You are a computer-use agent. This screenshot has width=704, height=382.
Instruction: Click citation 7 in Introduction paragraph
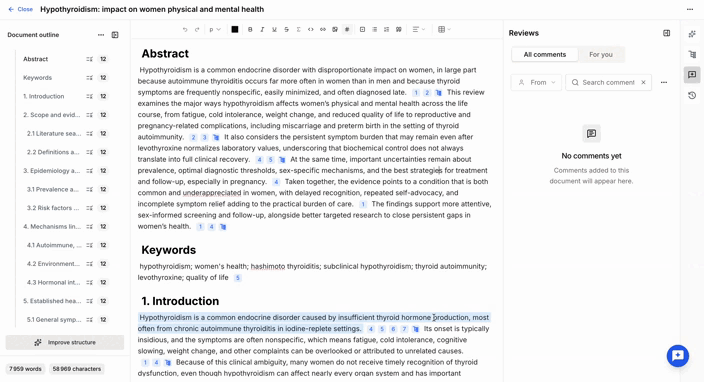click(404, 329)
